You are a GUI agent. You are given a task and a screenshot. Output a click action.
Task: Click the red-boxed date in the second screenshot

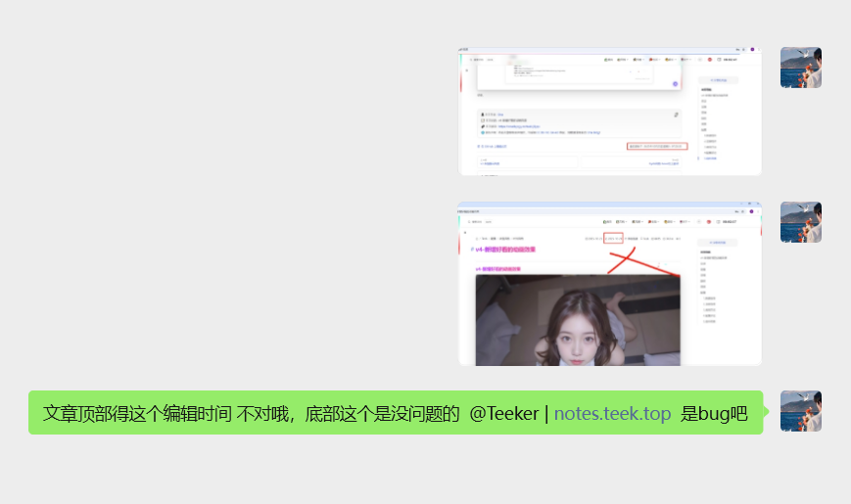click(x=615, y=238)
